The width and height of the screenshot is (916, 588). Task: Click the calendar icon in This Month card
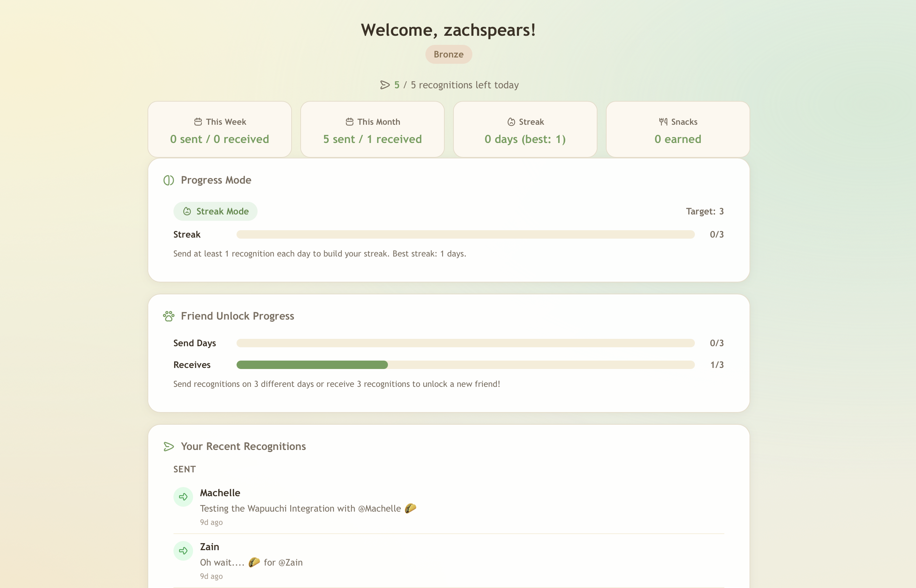[349, 122]
